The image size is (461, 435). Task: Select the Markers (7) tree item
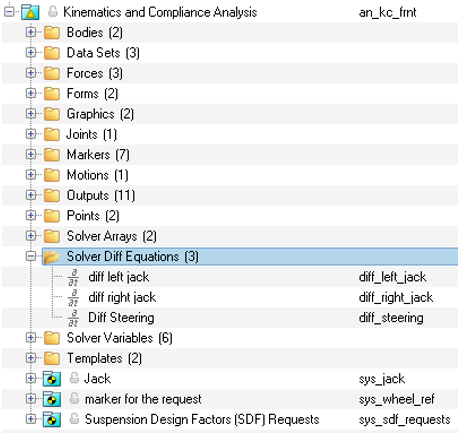(x=98, y=155)
